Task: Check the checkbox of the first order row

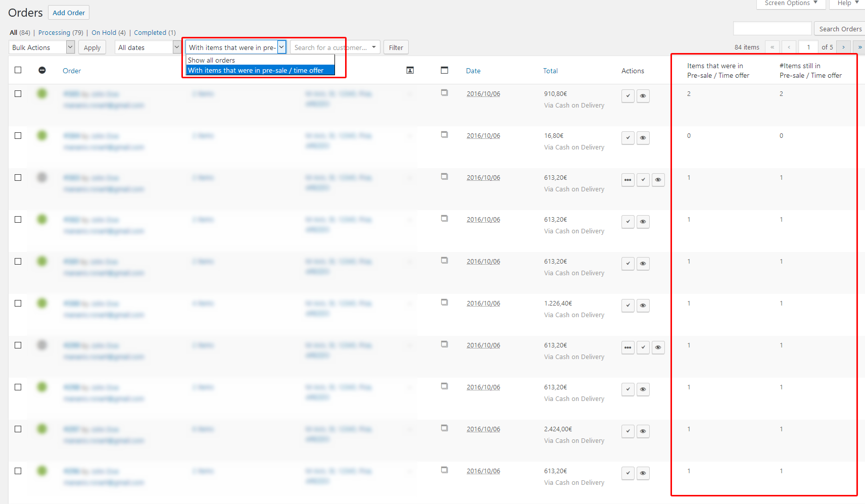Action: (x=18, y=94)
